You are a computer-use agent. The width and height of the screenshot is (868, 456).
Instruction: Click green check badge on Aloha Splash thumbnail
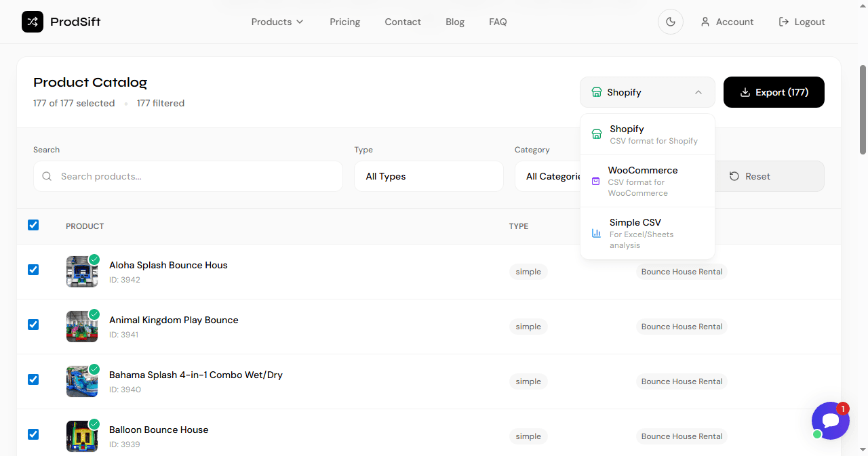[x=94, y=260]
